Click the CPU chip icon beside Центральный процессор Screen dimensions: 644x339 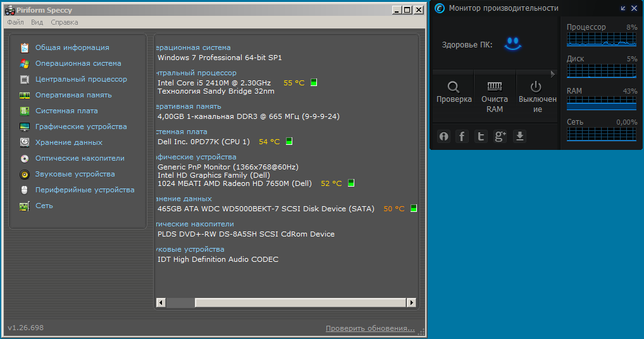tap(25, 80)
